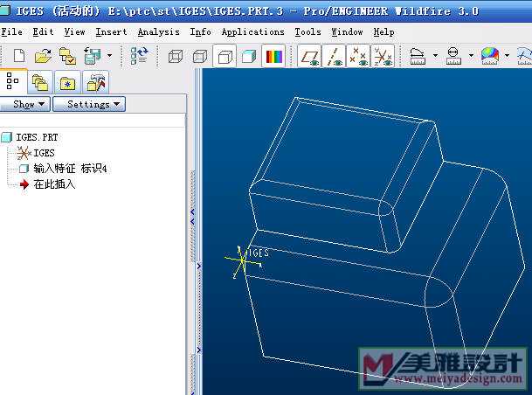This screenshot has height=395, width=532.
Task: Switch display to No Hidden mode
Action: point(225,56)
